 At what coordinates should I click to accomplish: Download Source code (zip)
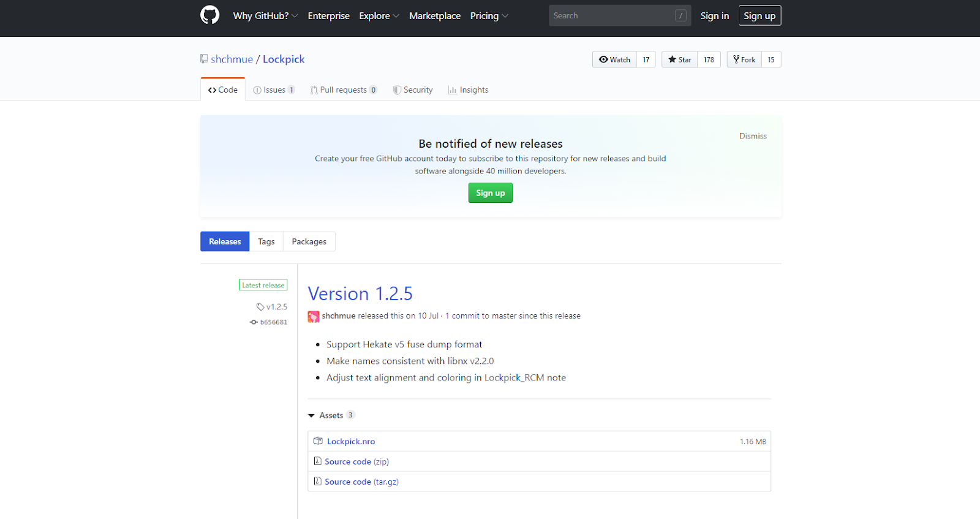357,461
